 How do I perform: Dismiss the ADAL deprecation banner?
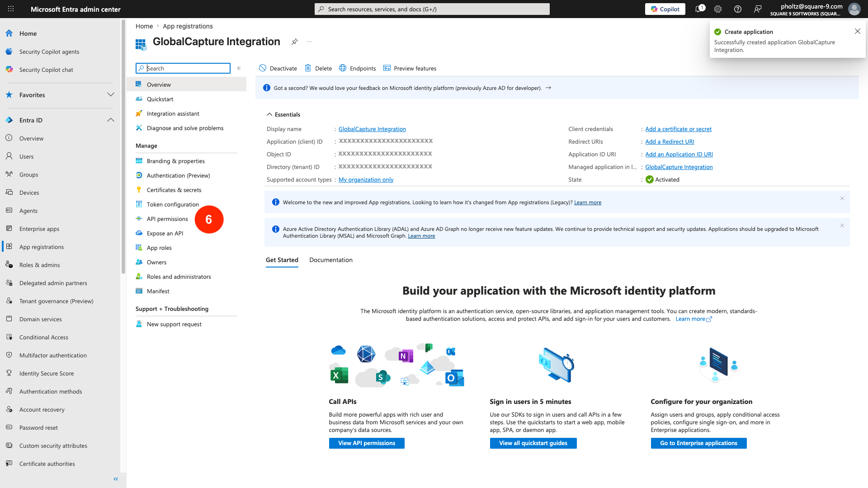842,225
